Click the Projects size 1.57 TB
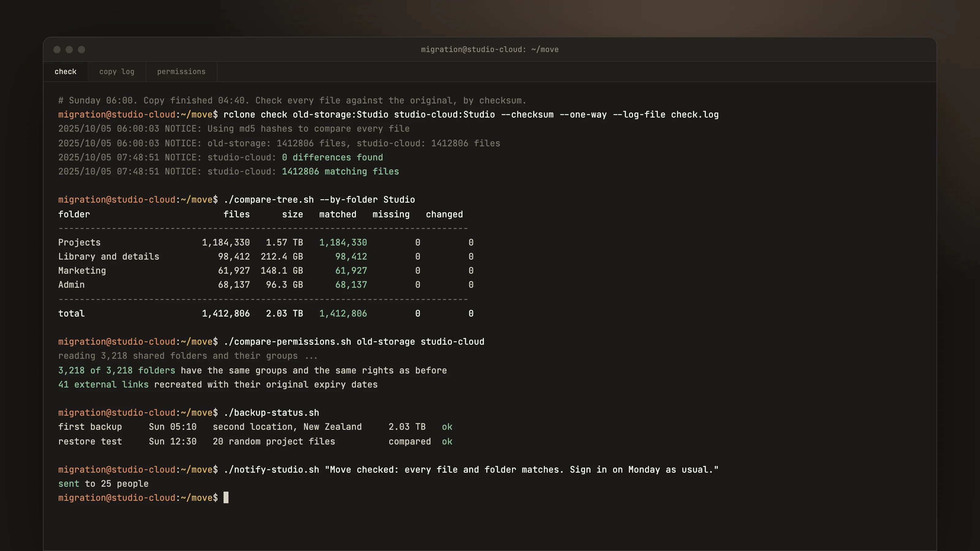Screen dimensions: 980x551 click(285, 243)
